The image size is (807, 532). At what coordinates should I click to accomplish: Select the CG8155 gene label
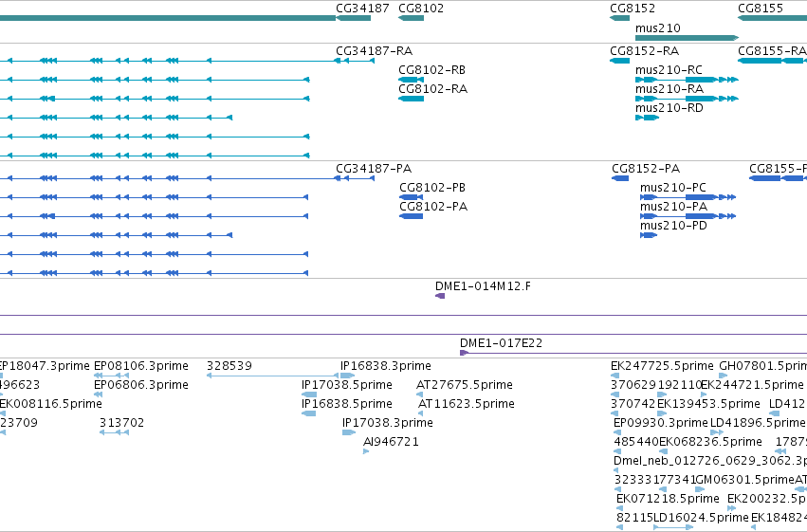pos(761,9)
